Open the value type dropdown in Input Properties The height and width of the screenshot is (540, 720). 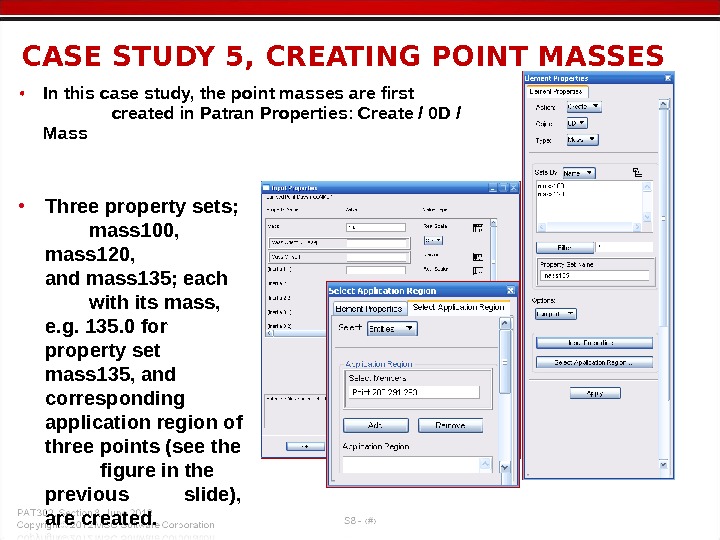tap(433, 241)
